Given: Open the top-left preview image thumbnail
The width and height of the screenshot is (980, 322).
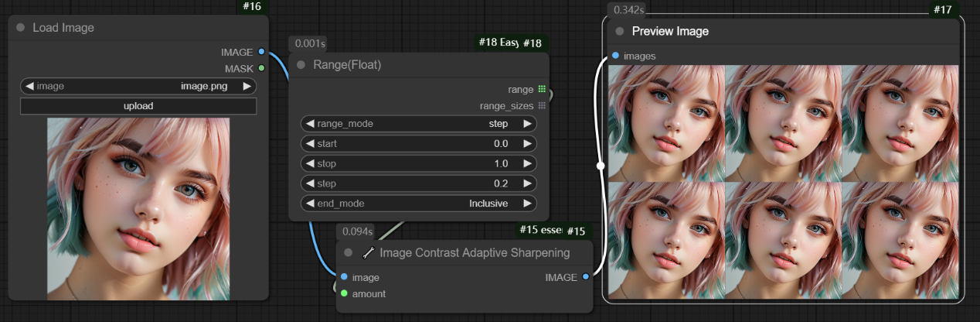Looking at the screenshot, I should pyautogui.click(x=667, y=122).
